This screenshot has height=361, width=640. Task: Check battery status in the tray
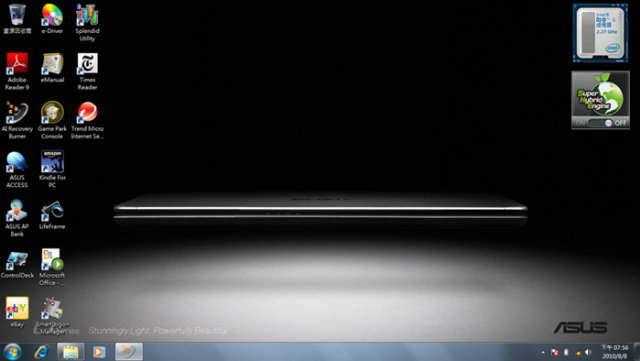click(566, 352)
